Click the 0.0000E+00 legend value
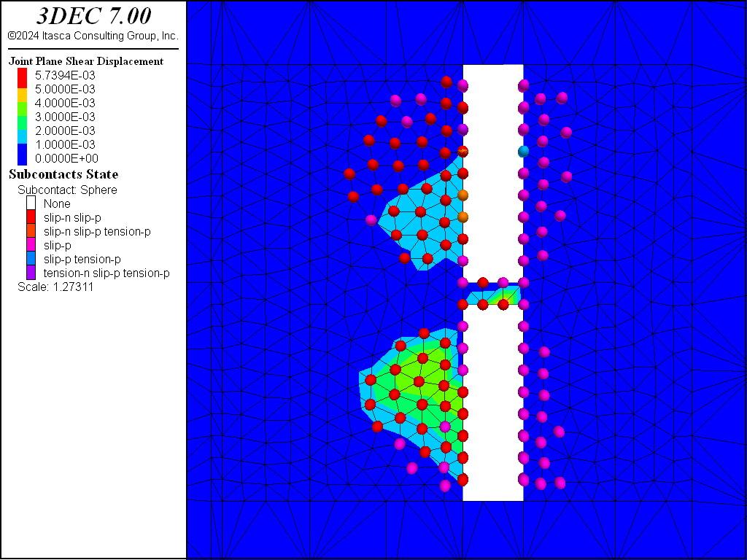 pos(65,158)
